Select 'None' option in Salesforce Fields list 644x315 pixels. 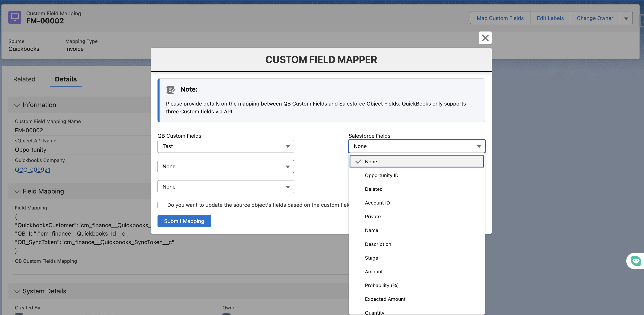pos(417,162)
